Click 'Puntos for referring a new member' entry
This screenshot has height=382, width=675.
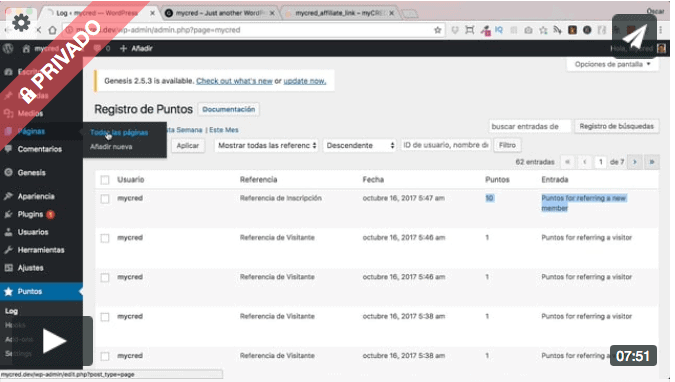pyautogui.click(x=584, y=203)
